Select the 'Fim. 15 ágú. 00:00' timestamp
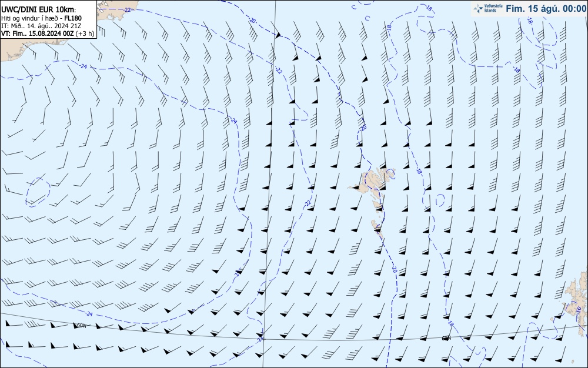Image resolution: width=588 pixels, height=368 pixels. tap(546, 9)
